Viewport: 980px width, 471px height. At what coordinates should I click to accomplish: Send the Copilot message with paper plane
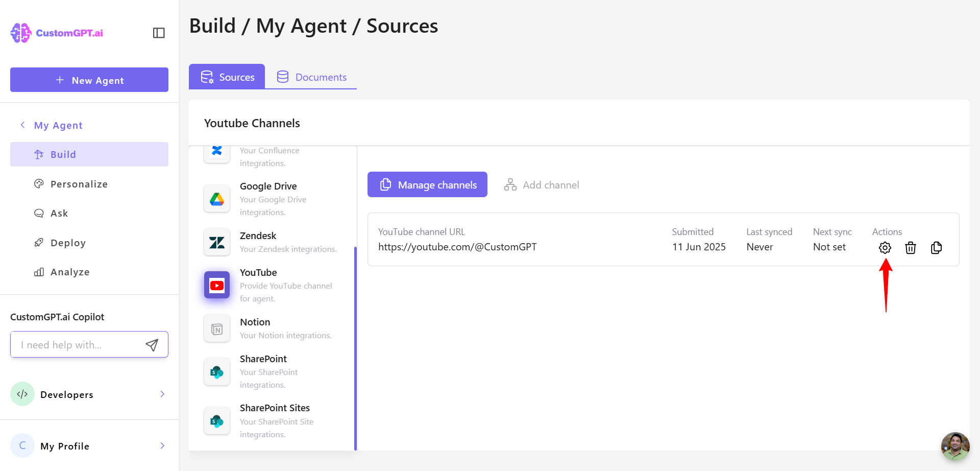tap(152, 345)
